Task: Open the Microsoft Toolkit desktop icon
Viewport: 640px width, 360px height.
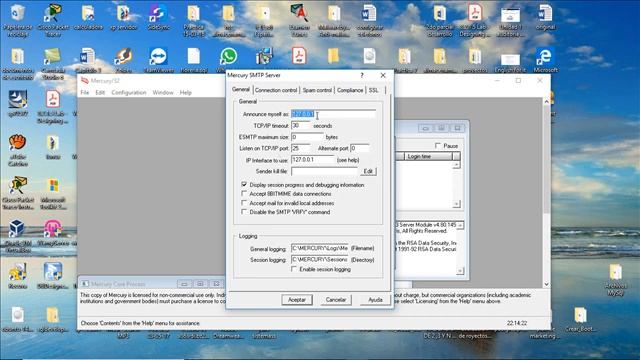Action: pos(53,186)
